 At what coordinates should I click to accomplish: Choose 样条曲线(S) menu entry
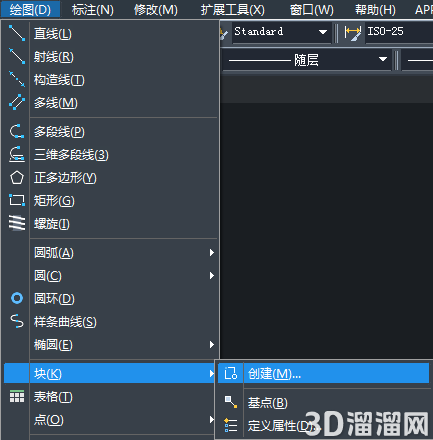pyautogui.click(x=111, y=322)
